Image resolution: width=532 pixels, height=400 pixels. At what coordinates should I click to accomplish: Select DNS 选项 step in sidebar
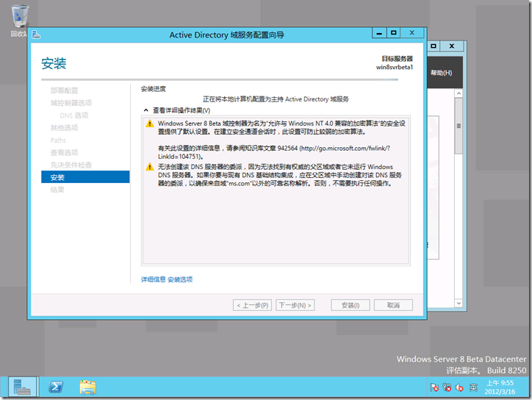(74, 115)
